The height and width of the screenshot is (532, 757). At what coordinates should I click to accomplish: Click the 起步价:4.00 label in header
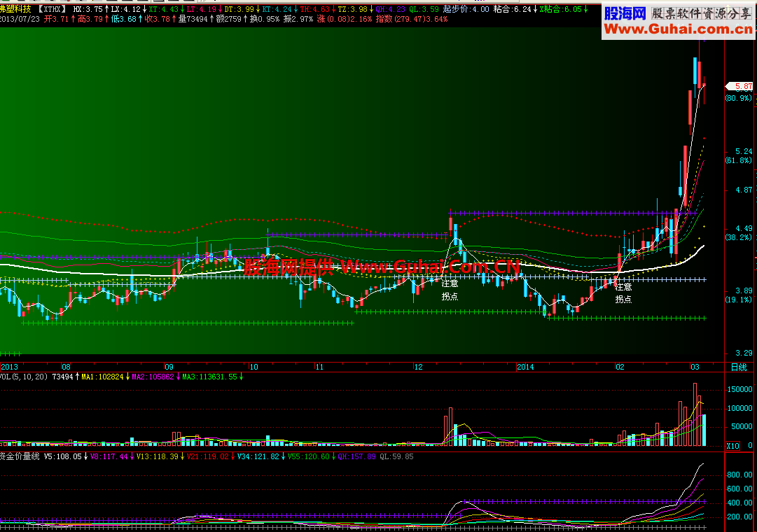coord(466,9)
